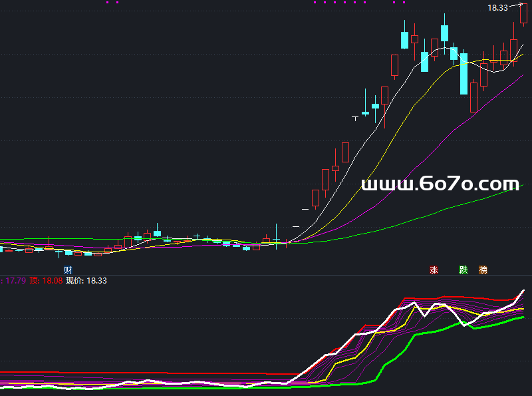Click the horizontal divider between chart and indicator

pos(266,275)
